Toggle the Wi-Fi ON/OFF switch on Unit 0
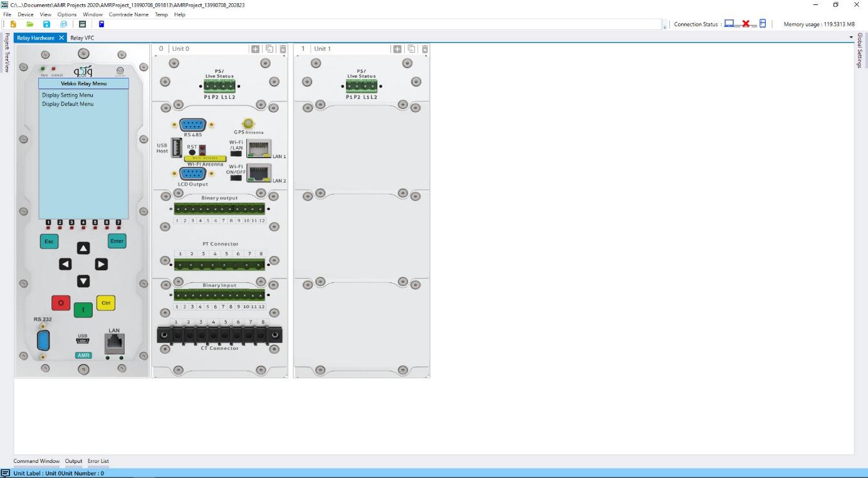 click(236, 178)
